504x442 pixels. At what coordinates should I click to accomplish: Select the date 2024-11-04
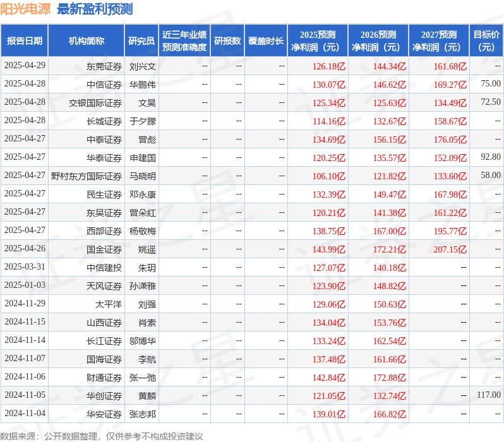(x=25, y=414)
